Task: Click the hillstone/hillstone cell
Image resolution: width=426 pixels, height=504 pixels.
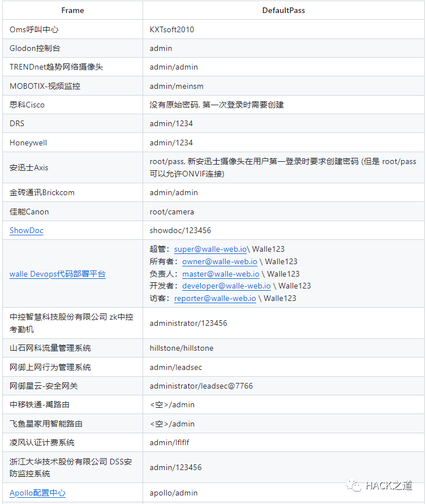Action: click(x=283, y=348)
